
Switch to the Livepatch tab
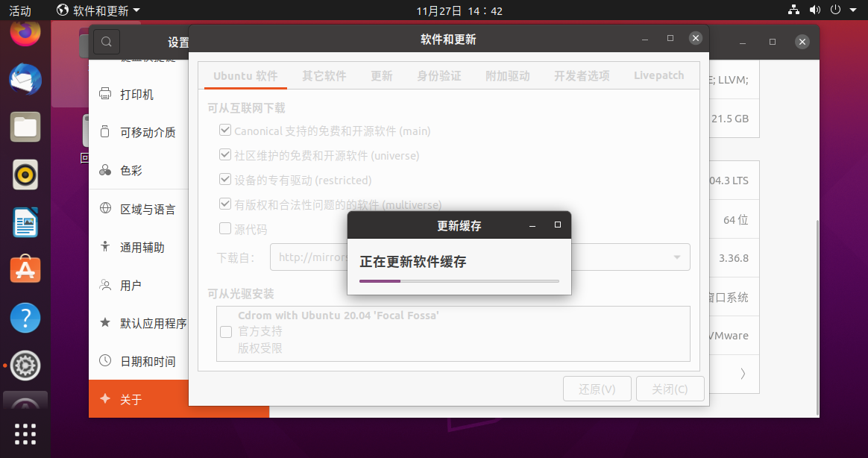point(658,76)
